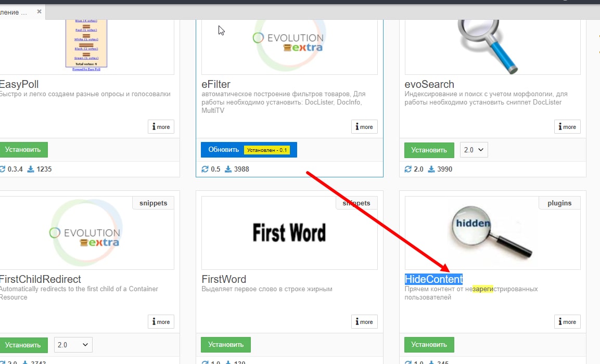This screenshot has height=364, width=600.
Task: Click the FirstChildRedirect Evolution extra thumbnail
Action: 86,233
